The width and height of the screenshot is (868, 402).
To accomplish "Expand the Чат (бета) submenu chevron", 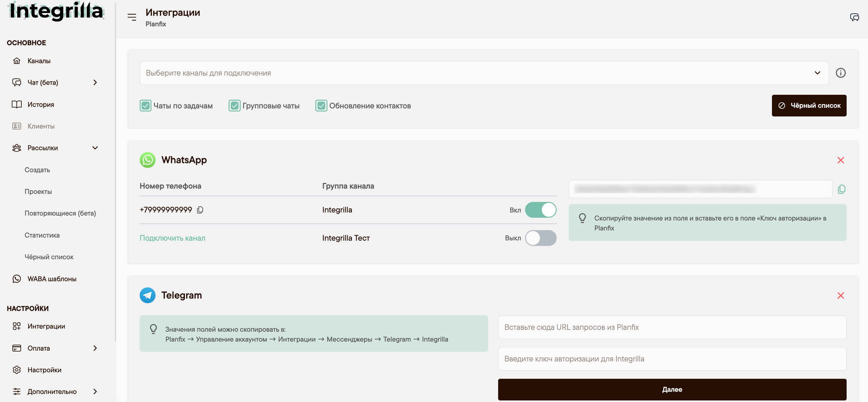I will 95,83.
